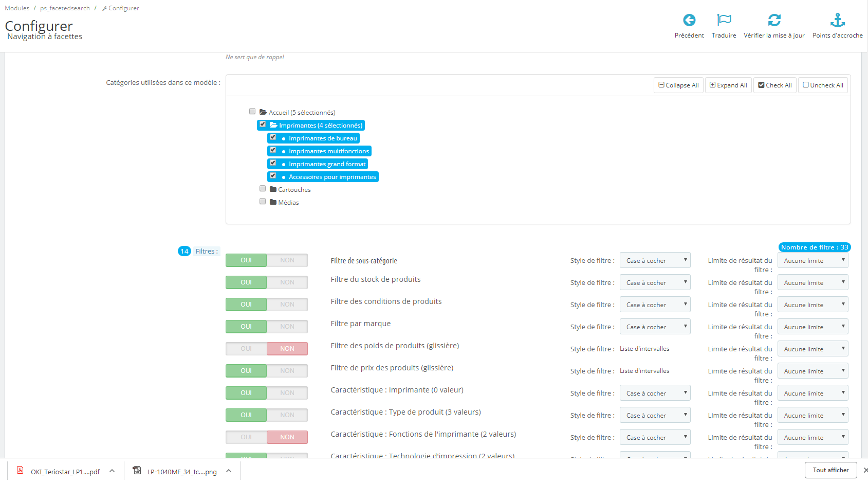Click Tout afficher downloads button
This screenshot has width=868, height=483.
tap(830, 470)
